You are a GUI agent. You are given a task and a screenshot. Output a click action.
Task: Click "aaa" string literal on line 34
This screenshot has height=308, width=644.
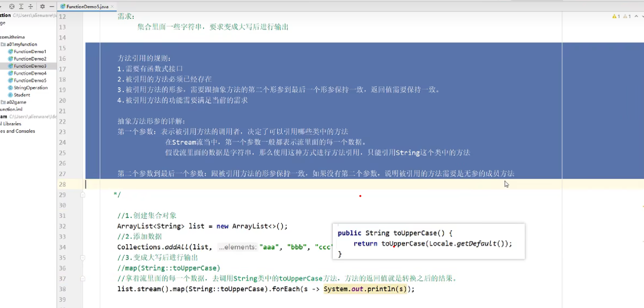(269, 247)
